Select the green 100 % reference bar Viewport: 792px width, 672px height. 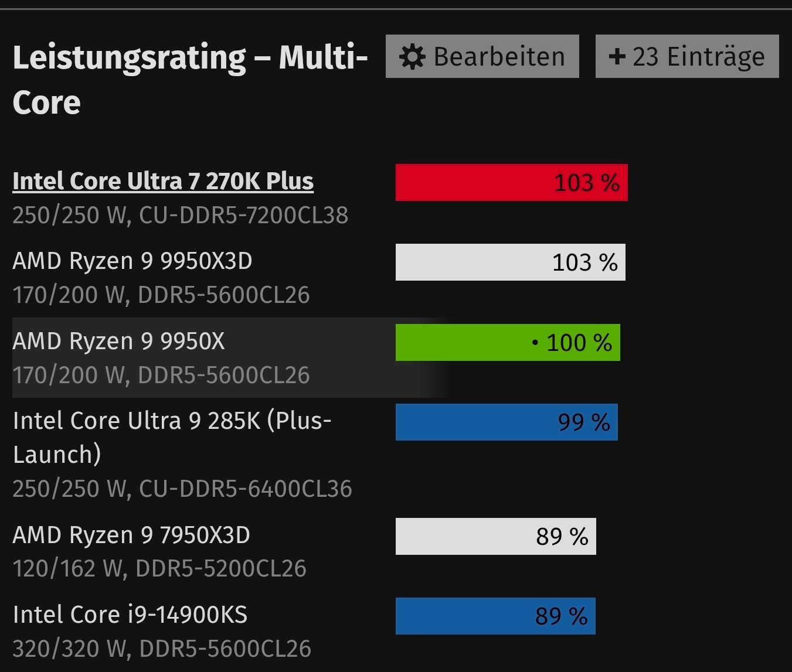pos(508,342)
